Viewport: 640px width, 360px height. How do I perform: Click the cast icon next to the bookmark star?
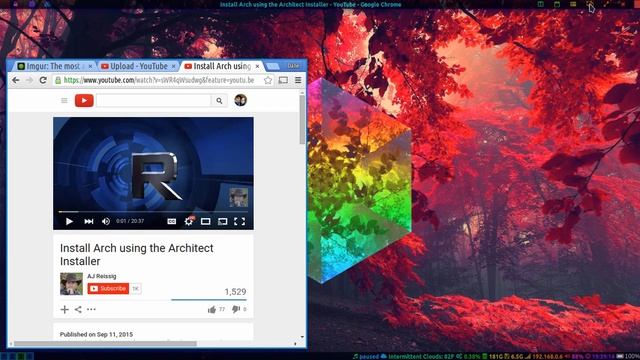coord(283,80)
